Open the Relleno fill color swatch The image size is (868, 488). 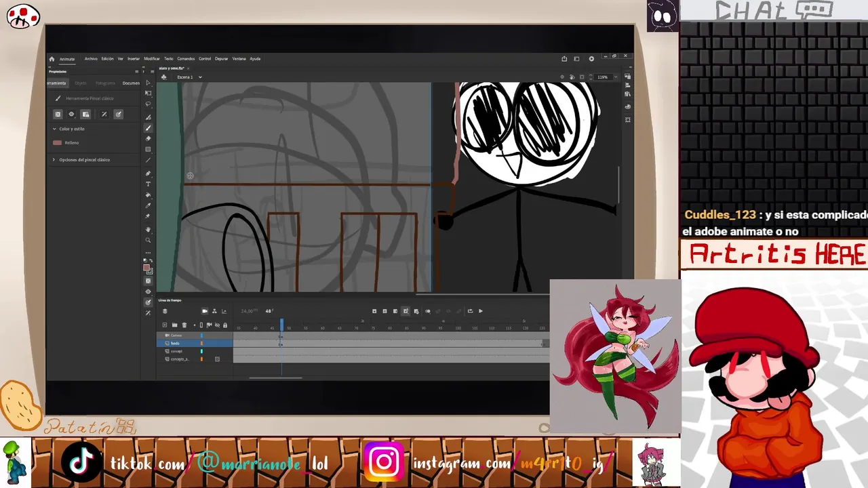coord(57,142)
